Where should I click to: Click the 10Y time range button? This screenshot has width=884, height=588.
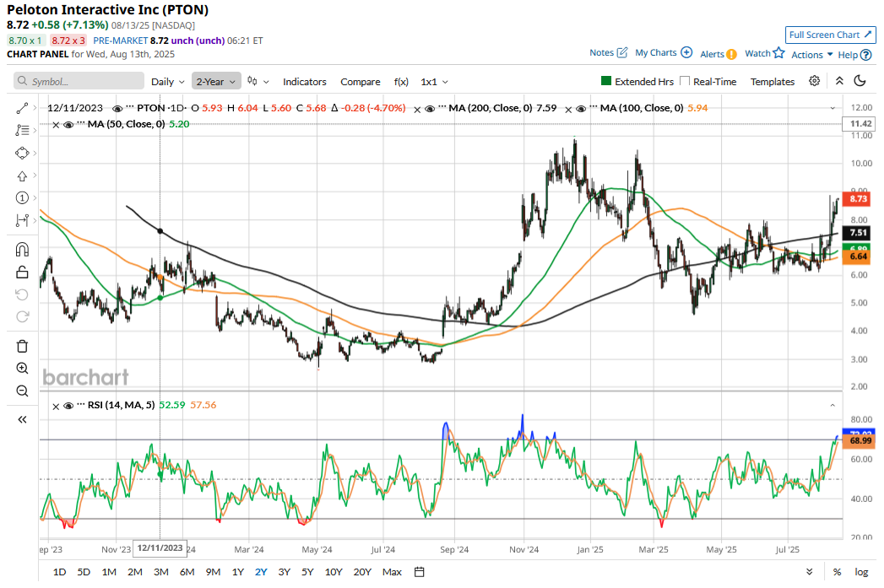[x=334, y=572]
